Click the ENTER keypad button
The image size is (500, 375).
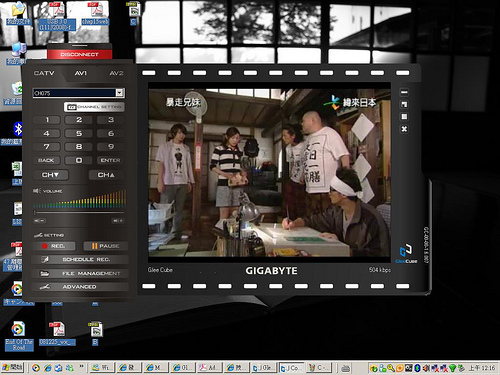[110, 160]
